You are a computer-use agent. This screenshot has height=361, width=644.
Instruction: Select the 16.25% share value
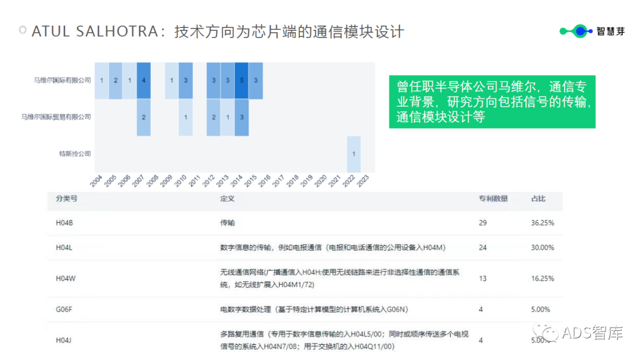coord(543,279)
